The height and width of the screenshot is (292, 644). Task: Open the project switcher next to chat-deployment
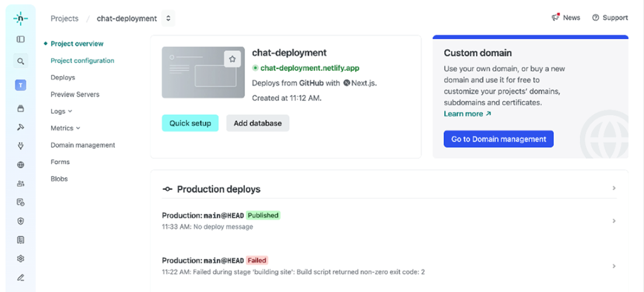pos(168,18)
